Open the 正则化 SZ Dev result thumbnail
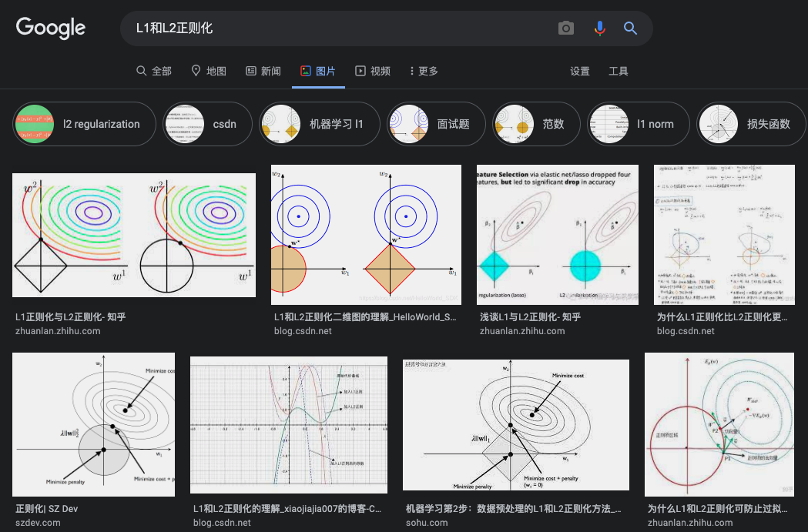The width and height of the screenshot is (808, 532). click(93, 424)
